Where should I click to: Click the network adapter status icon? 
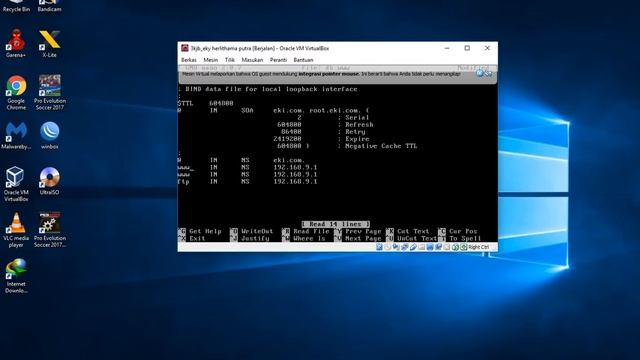pos(404,247)
